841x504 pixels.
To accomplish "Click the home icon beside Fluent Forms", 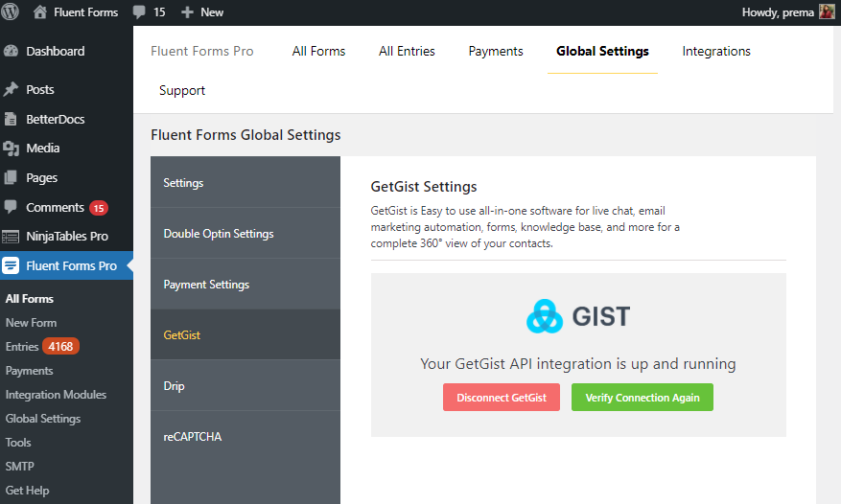I will (39, 11).
